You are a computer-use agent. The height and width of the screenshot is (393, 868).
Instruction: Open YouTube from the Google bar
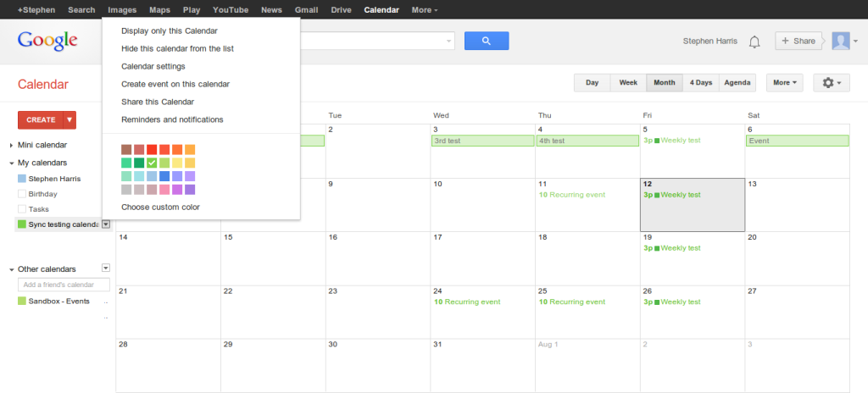[x=231, y=10]
